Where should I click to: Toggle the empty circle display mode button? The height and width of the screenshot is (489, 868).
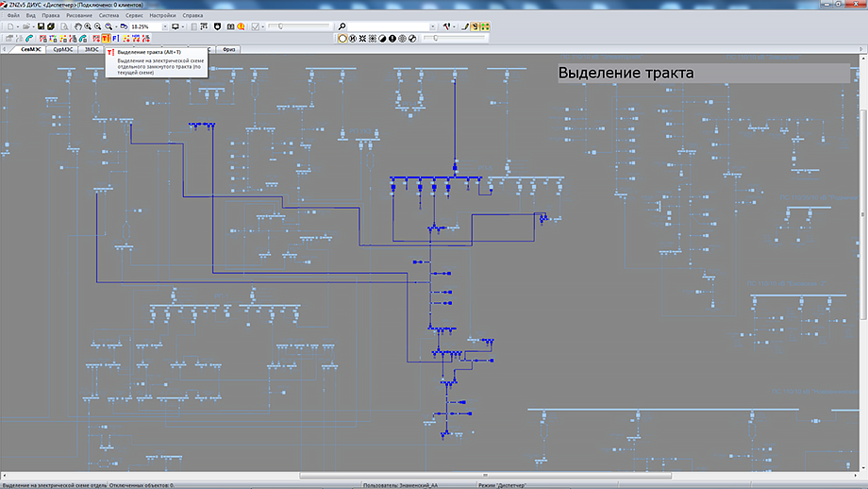click(x=342, y=39)
